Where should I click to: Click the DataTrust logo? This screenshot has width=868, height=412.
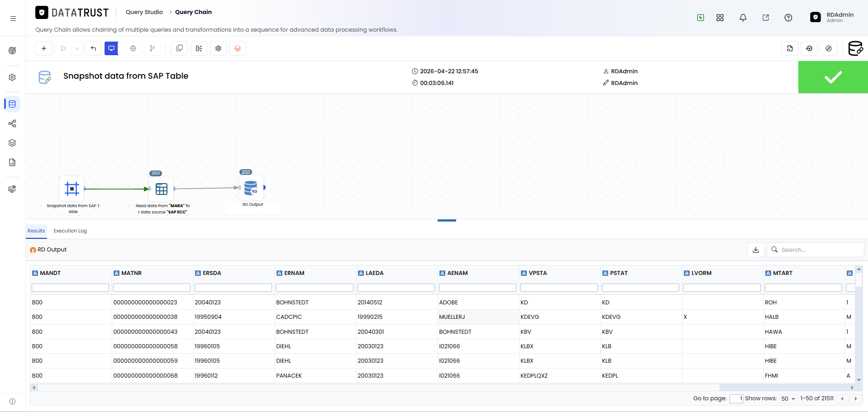click(x=72, y=13)
